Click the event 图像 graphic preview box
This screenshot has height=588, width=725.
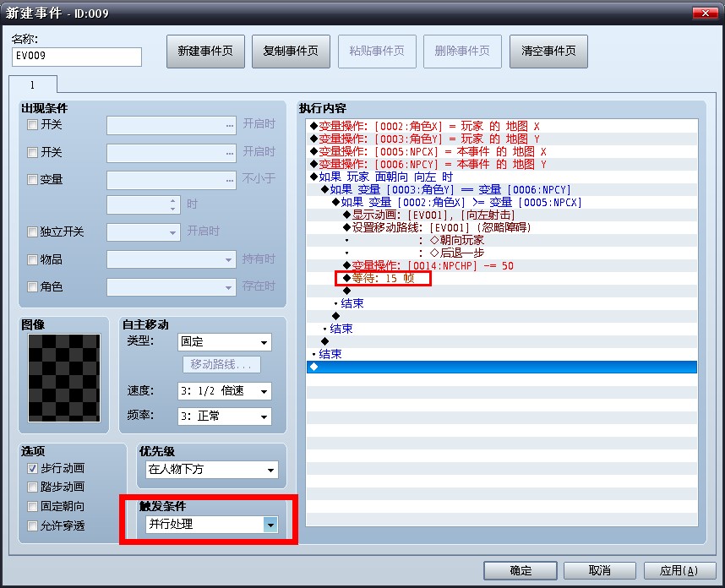(x=64, y=378)
